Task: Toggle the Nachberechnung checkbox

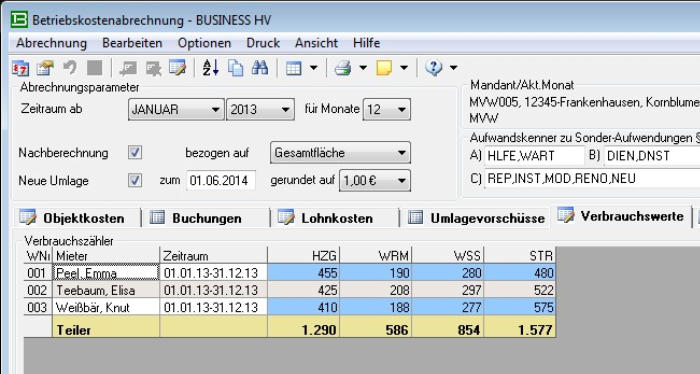Action: [x=135, y=153]
